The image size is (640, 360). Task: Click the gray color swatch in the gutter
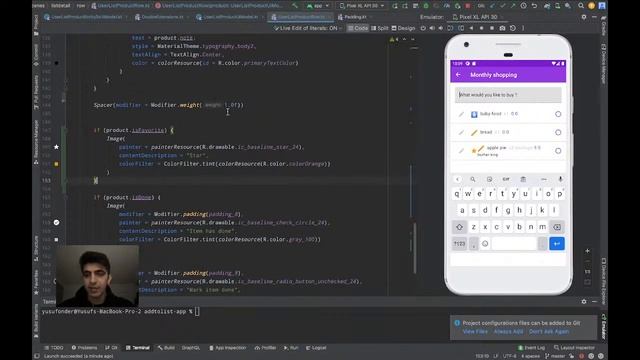coord(56,240)
